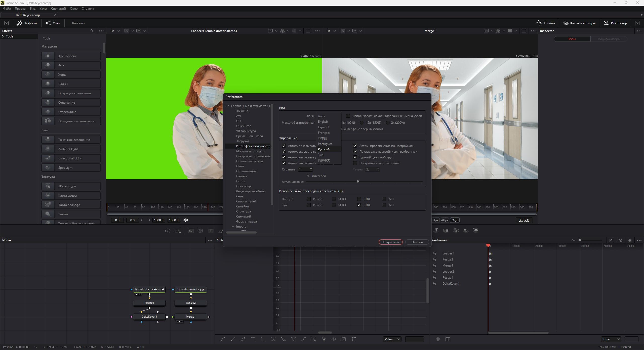Click the Сплайн panel icon
This screenshot has height=350, width=644.
pyautogui.click(x=539, y=23)
